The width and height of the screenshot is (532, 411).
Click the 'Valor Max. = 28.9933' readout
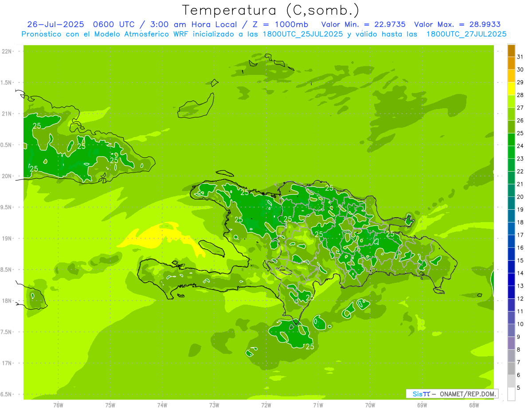click(x=457, y=24)
